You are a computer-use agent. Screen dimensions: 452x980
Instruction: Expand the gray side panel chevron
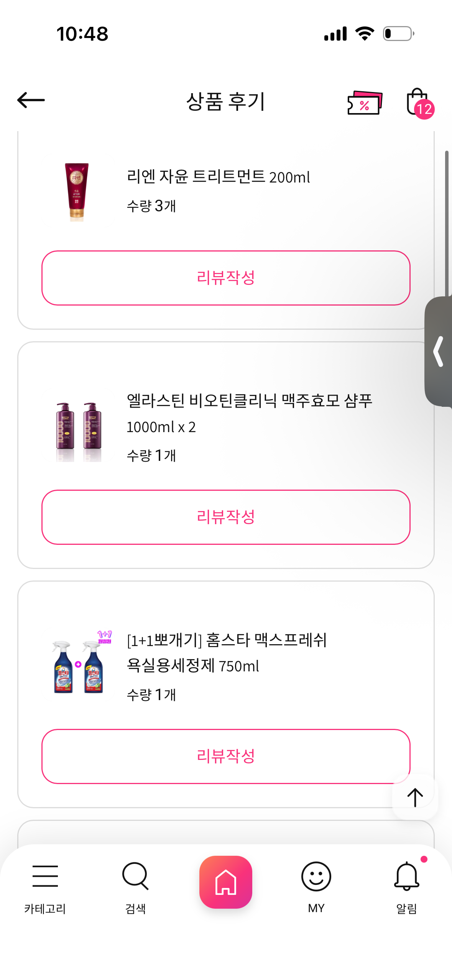pos(439,352)
